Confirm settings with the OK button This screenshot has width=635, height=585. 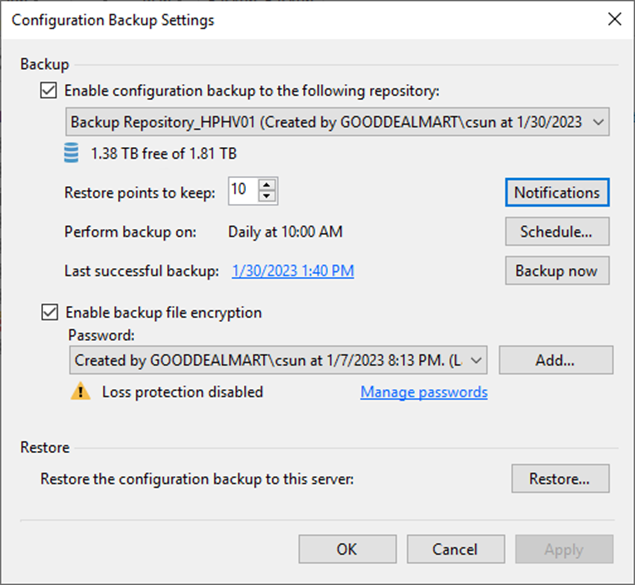click(346, 549)
